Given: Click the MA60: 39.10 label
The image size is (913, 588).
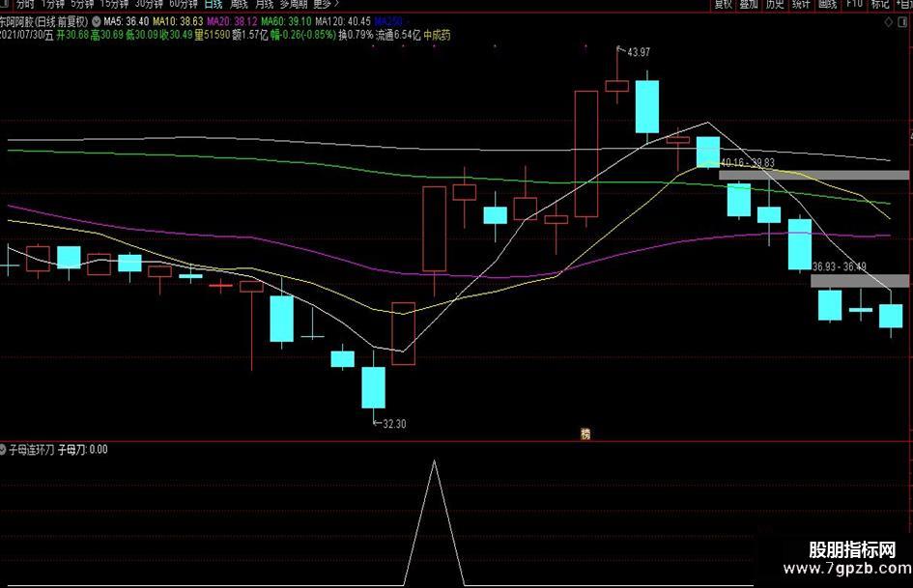Looking at the screenshot, I should [x=287, y=21].
